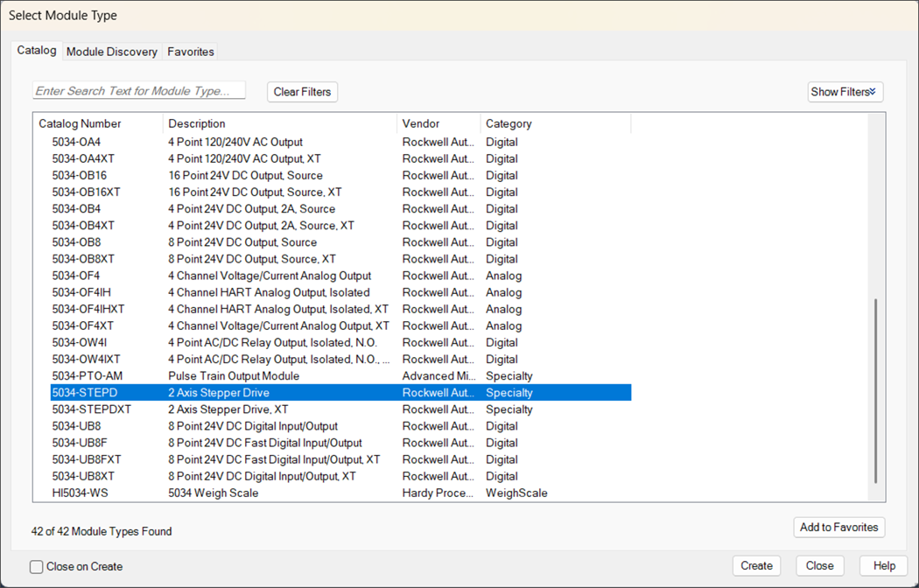
Task: Select the 5034-PTO-AM module row
Action: click(340, 375)
